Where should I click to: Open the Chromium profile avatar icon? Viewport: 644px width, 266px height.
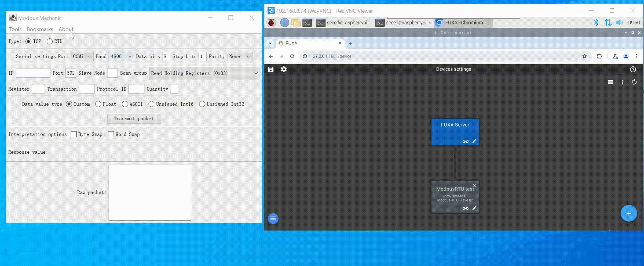point(626,56)
